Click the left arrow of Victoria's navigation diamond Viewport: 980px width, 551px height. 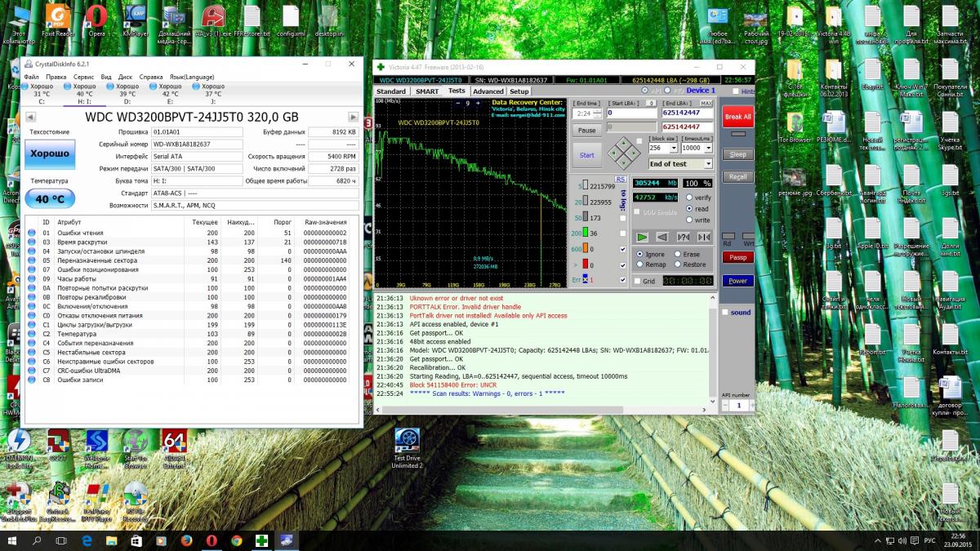point(612,153)
